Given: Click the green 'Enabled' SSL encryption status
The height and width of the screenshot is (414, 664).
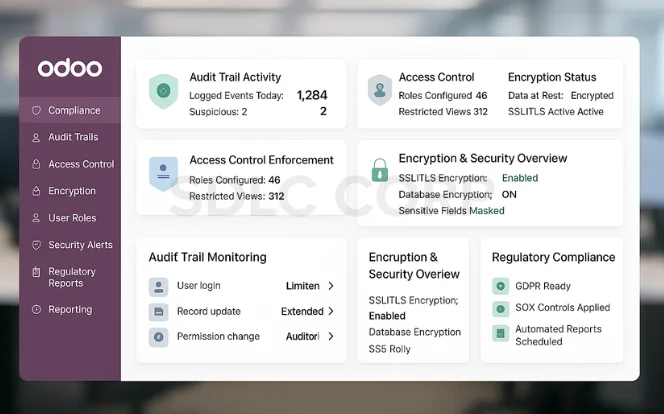Looking at the screenshot, I should point(520,178).
